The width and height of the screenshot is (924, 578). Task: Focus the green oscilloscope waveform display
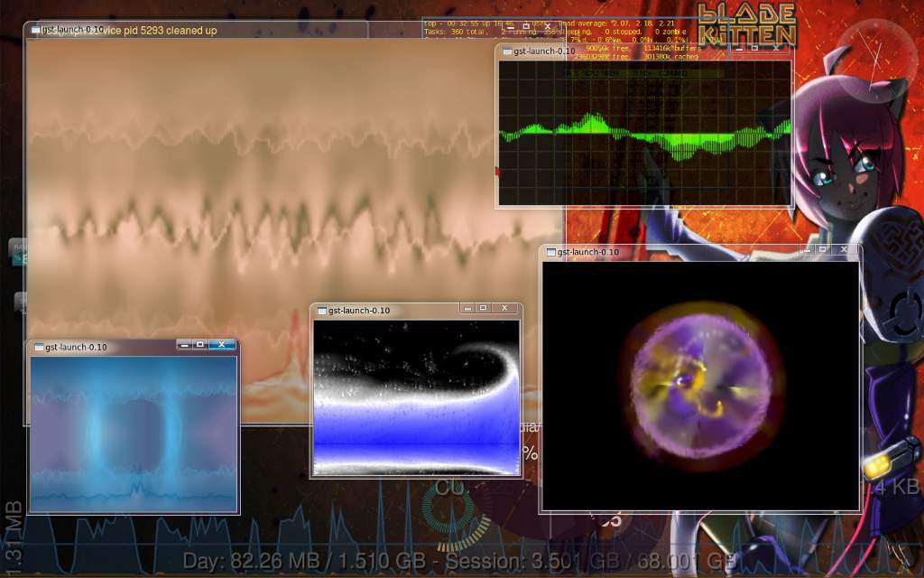645,134
